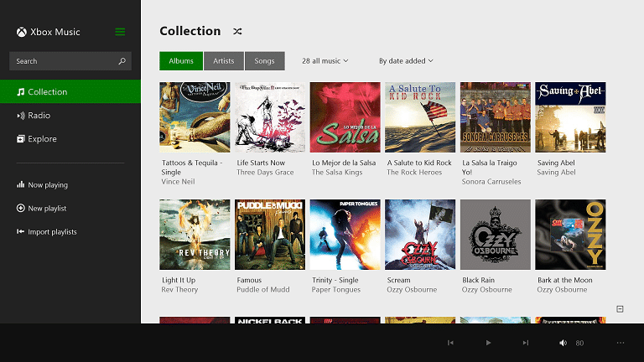The height and width of the screenshot is (362, 644).
Task: Go to Now playing
Action: (42, 184)
